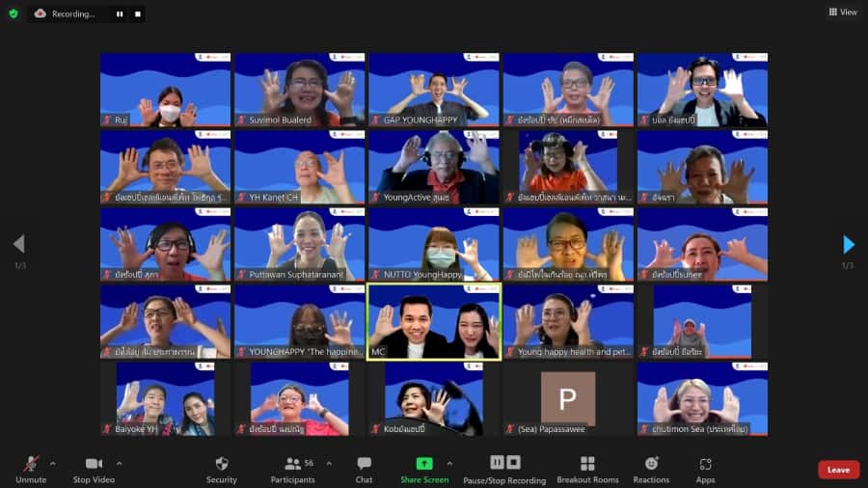Open the View layout menu

[842, 13]
